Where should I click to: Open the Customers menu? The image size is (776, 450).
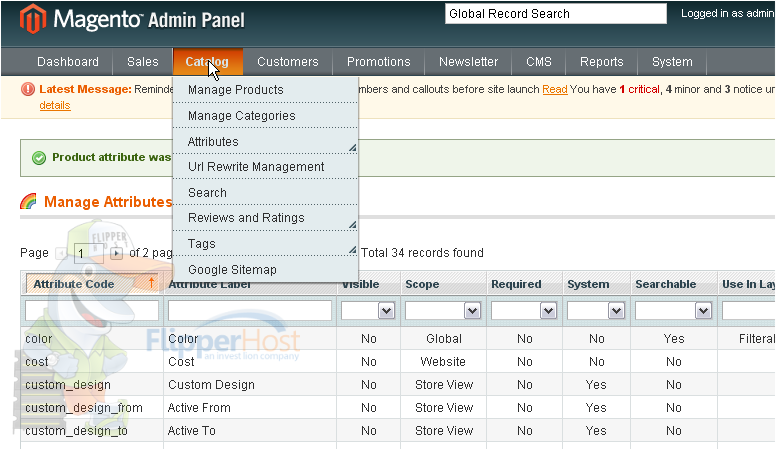click(x=288, y=62)
